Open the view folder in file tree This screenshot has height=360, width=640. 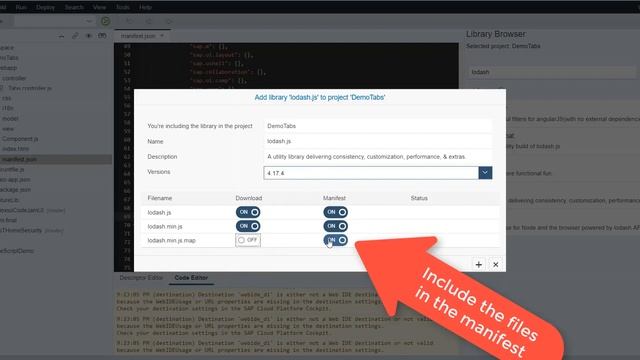(8, 129)
